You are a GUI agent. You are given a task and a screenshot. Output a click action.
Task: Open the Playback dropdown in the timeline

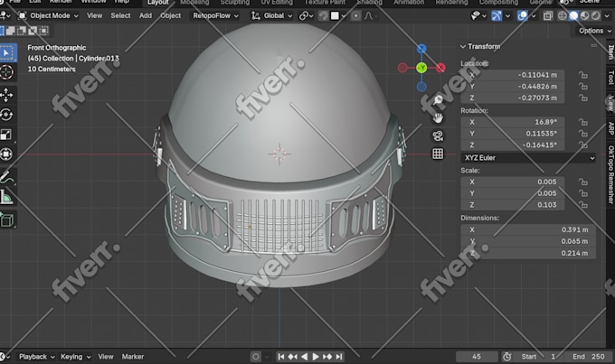(36, 357)
